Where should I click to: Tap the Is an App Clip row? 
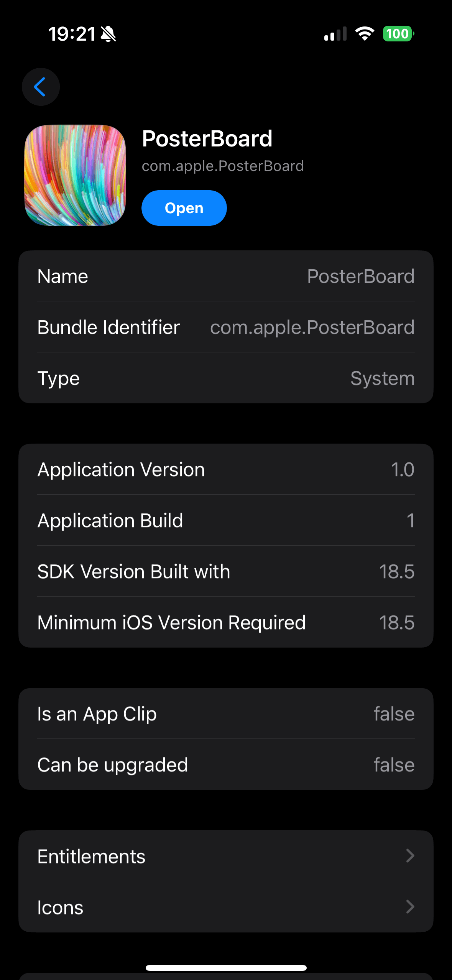[x=226, y=714]
